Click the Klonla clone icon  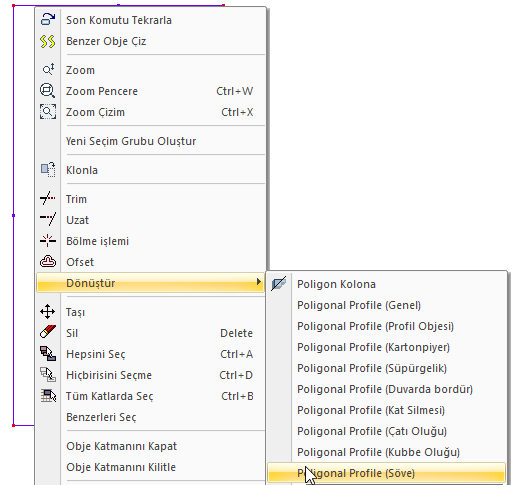point(48,170)
